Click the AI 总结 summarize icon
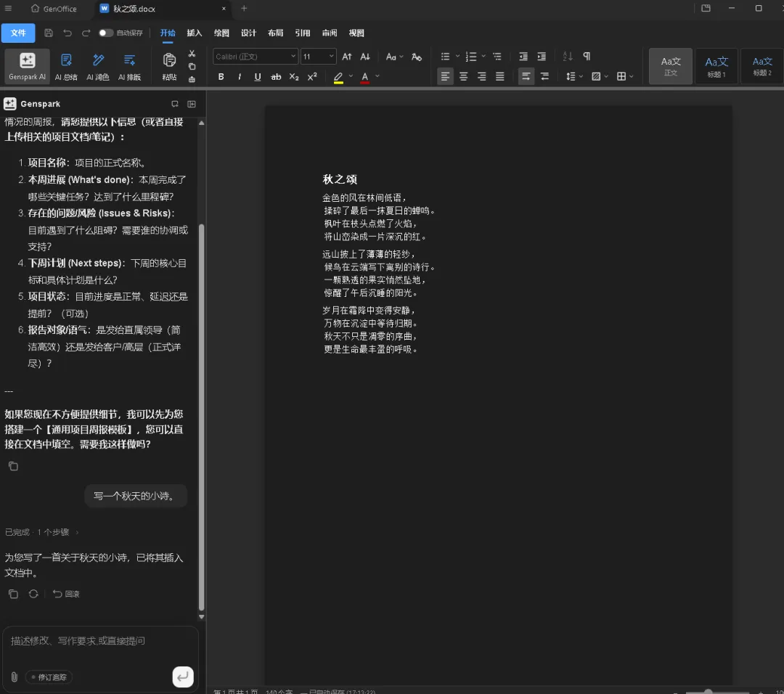The image size is (784, 694). click(66, 65)
